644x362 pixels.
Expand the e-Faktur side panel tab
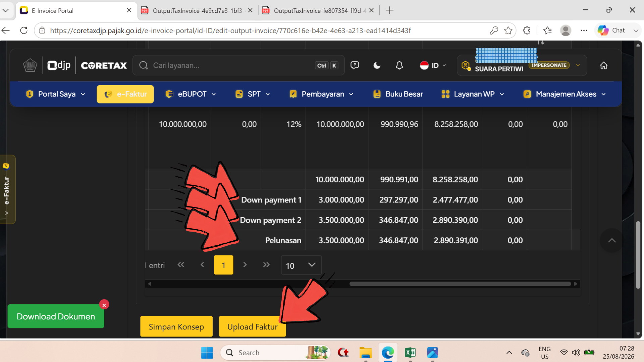coord(7,189)
